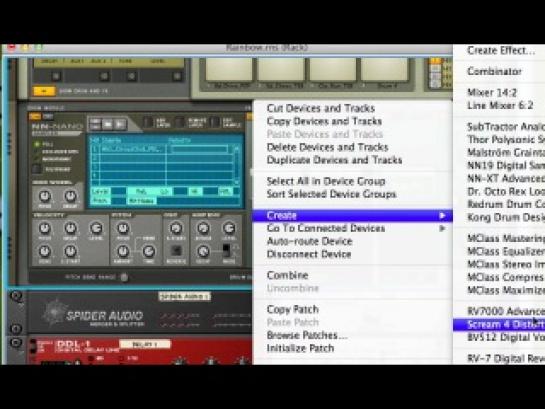Select Initialize Patch
Image resolution: width=545 pixels, height=409 pixels.
pyautogui.click(x=300, y=348)
